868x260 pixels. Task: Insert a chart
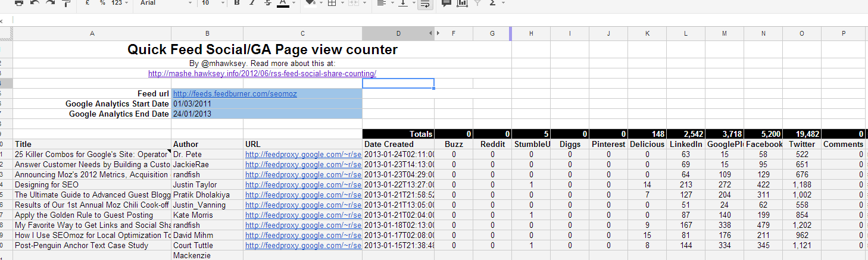click(462, 3)
